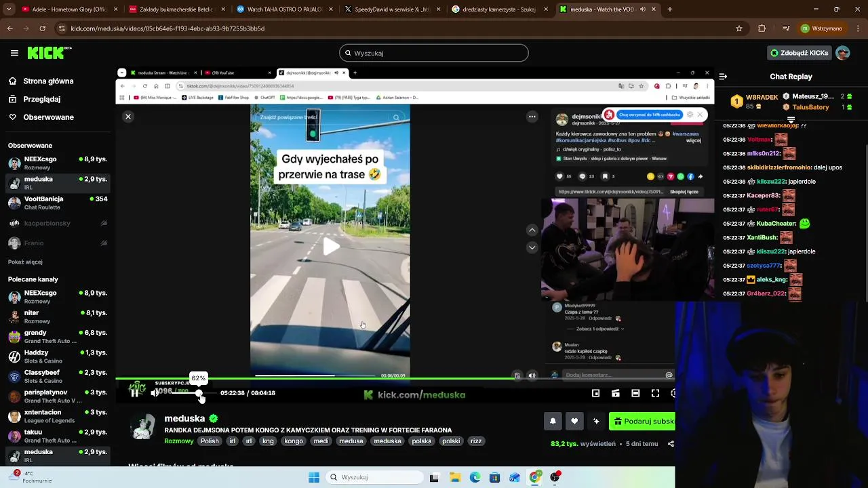The image size is (868, 488).
Task: Open Chrome profile Wstrzymano chip
Action: pos(821,28)
